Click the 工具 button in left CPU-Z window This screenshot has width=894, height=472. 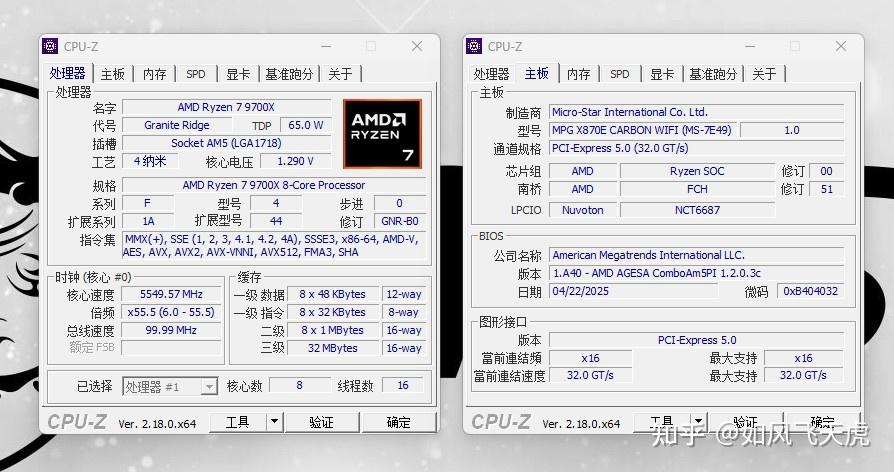point(238,422)
